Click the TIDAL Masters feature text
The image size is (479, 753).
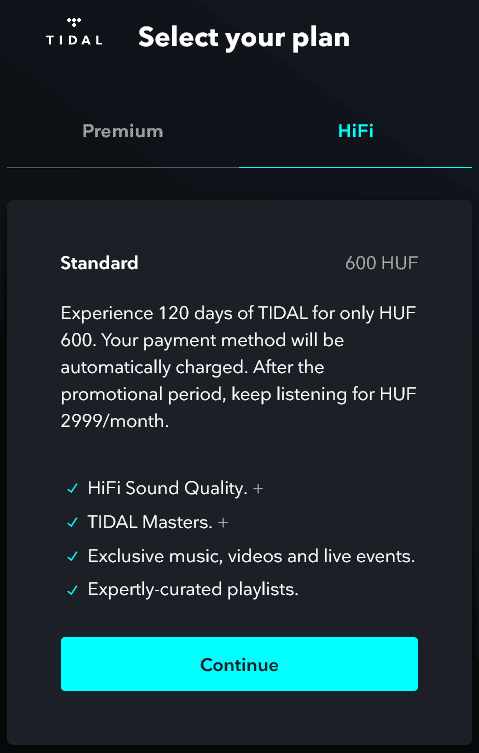click(x=150, y=522)
